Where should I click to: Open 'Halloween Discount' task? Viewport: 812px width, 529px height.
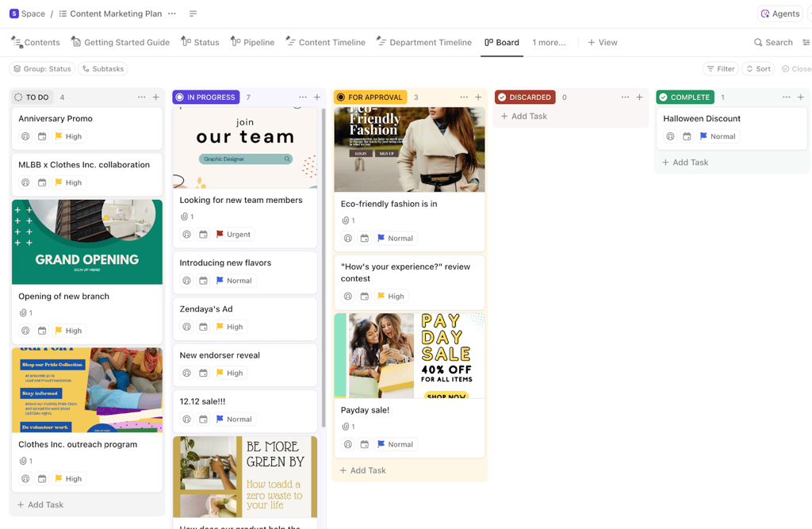(702, 119)
